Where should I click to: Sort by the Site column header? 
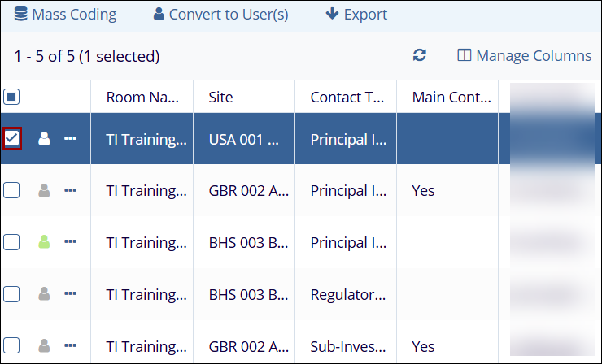[220, 97]
